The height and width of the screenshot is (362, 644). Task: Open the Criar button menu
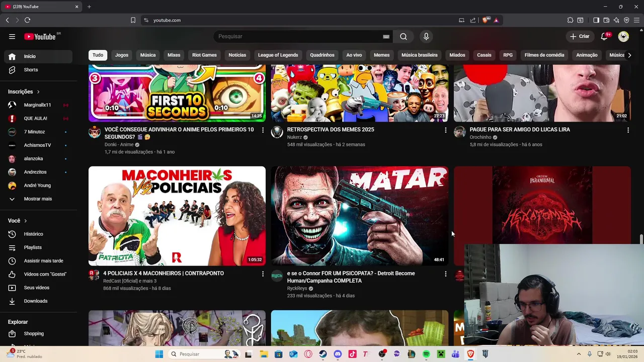[x=579, y=36]
